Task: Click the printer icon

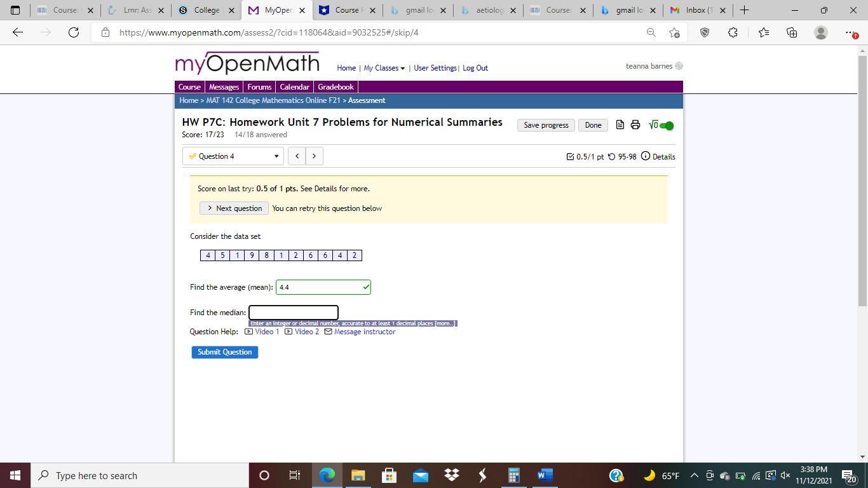Action: [x=635, y=125]
